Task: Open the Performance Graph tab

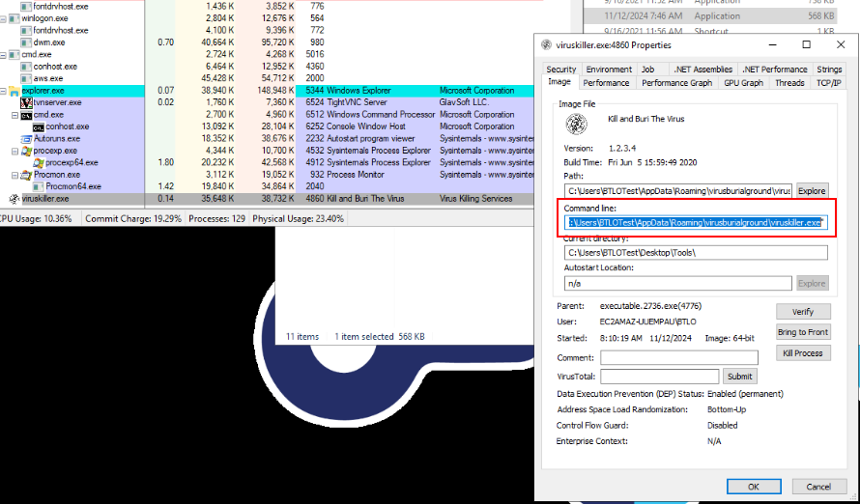Action: [x=676, y=83]
